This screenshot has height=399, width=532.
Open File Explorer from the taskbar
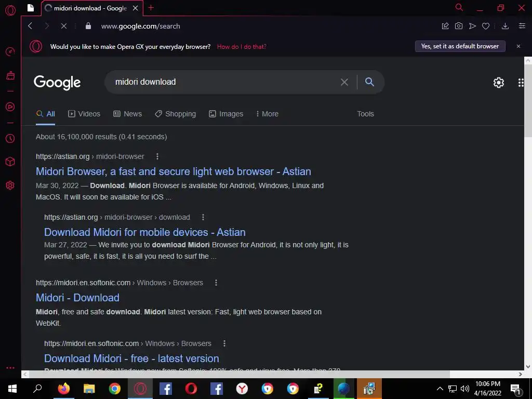click(x=89, y=389)
